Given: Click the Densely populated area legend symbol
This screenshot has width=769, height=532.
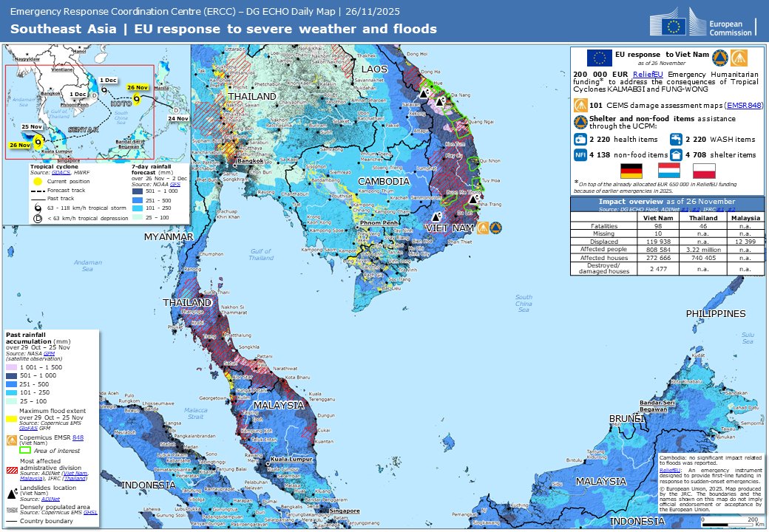Looking at the screenshot, I should (13, 510).
